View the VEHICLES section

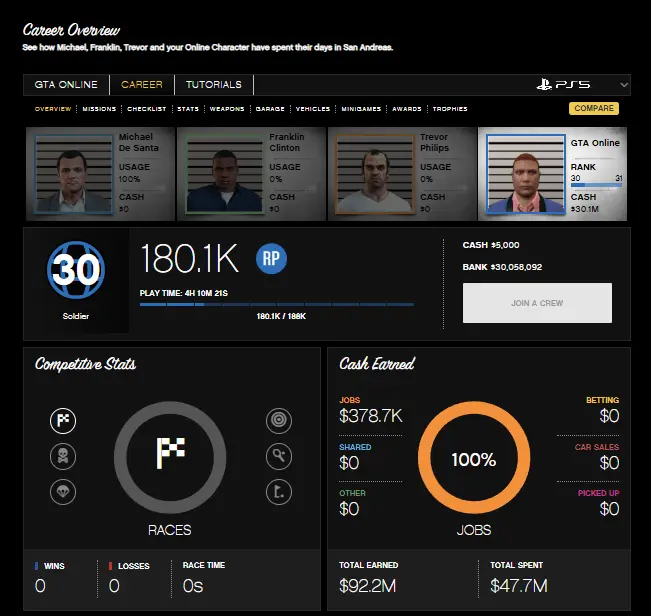click(313, 109)
